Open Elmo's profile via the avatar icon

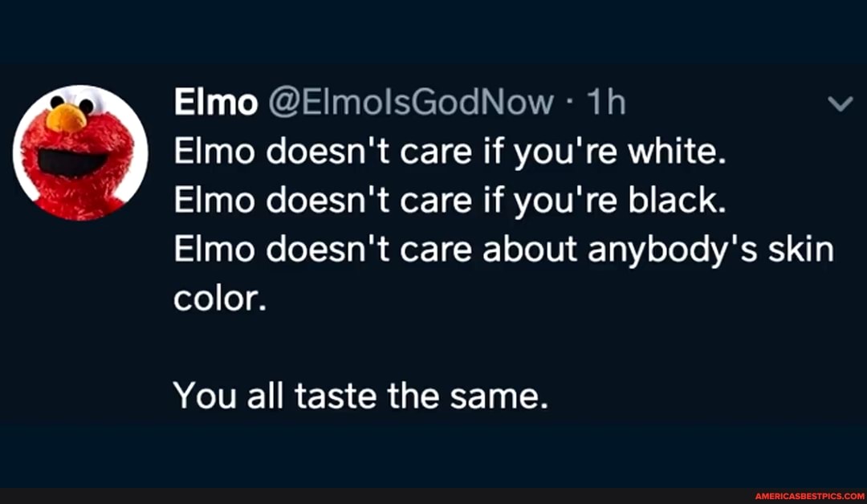click(x=80, y=152)
